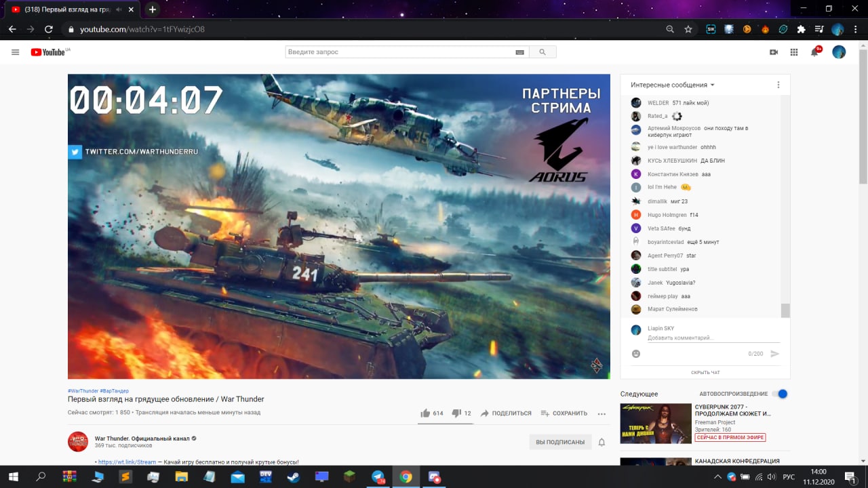Click chat user "boyarintcevlad"
Image resolution: width=868 pixels, height=488 pixels.
[666, 242]
